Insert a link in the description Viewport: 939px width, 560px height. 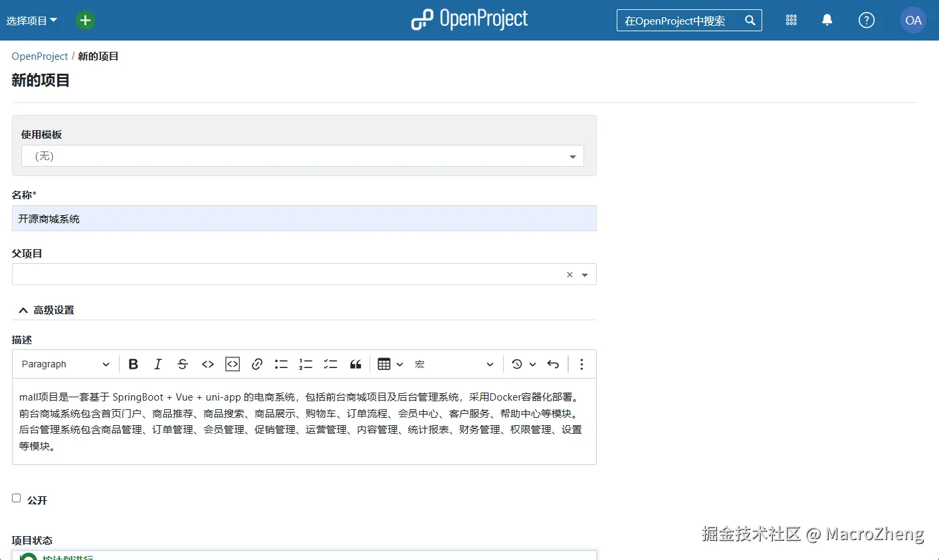point(257,364)
